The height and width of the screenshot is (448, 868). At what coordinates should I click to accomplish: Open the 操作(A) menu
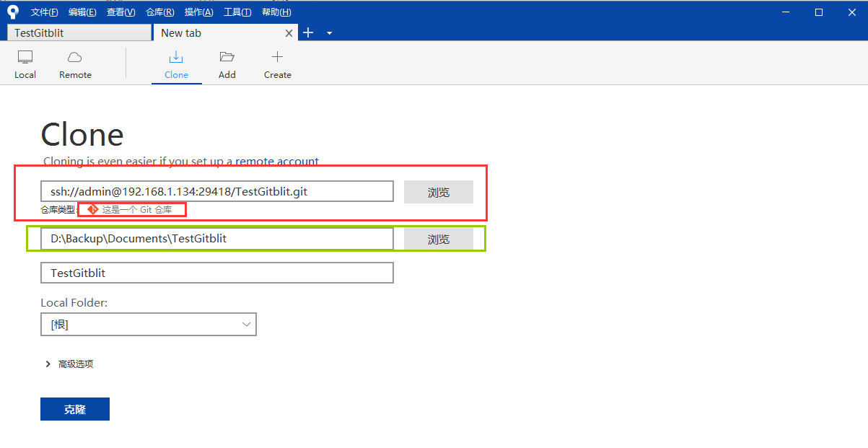tap(198, 12)
